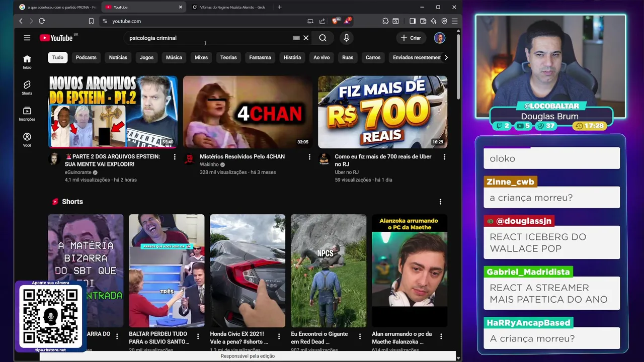Toggle the browser sidebar panel
644x362 pixels.
(x=413, y=21)
